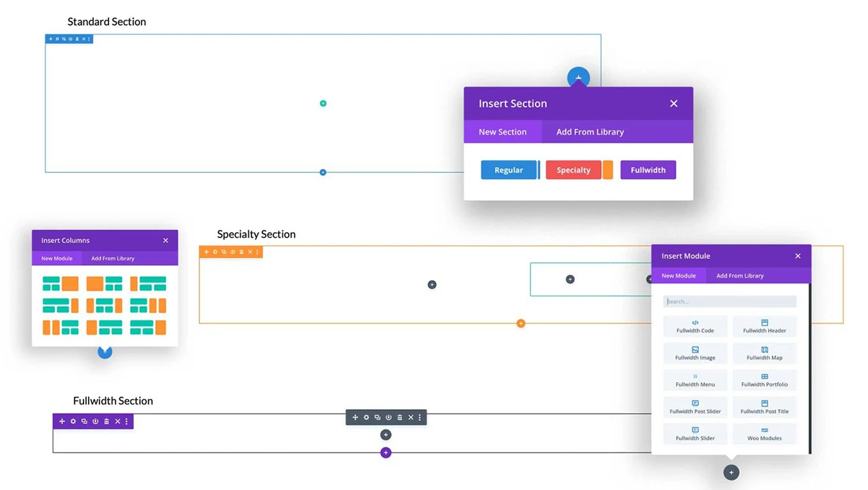Insert the Fullwidth Slider module

click(x=695, y=434)
